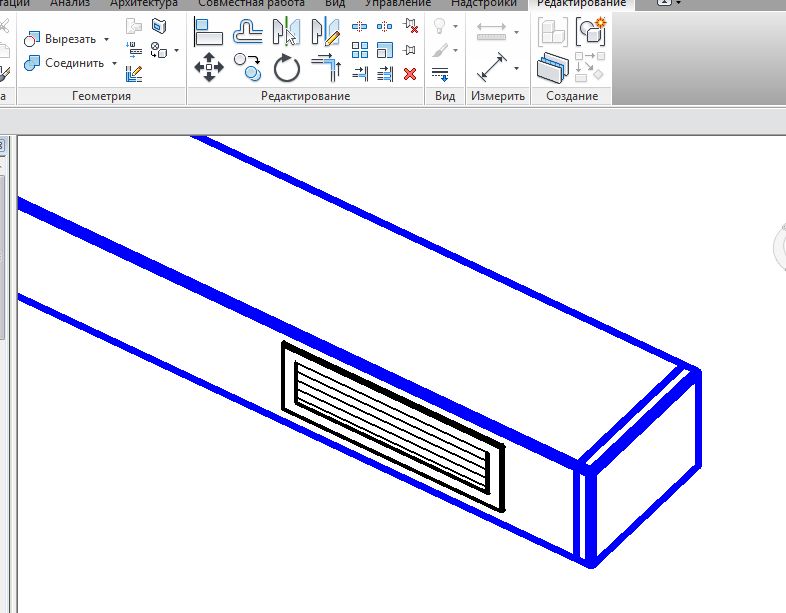The image size is (786, 613).
Task: Click the Вид panel title
Action: tap(445, 96)
